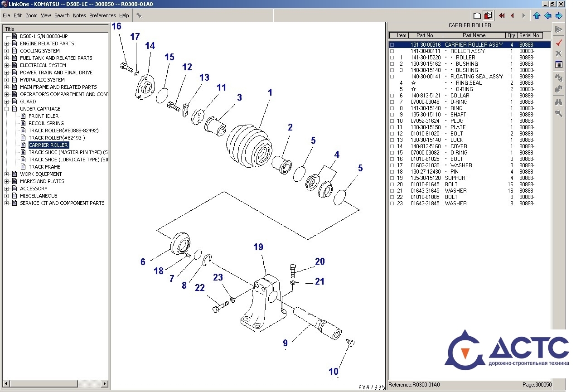Click the selection list window icon
The height and width of the screenshot is (392, 576).
tap(559, 65)
